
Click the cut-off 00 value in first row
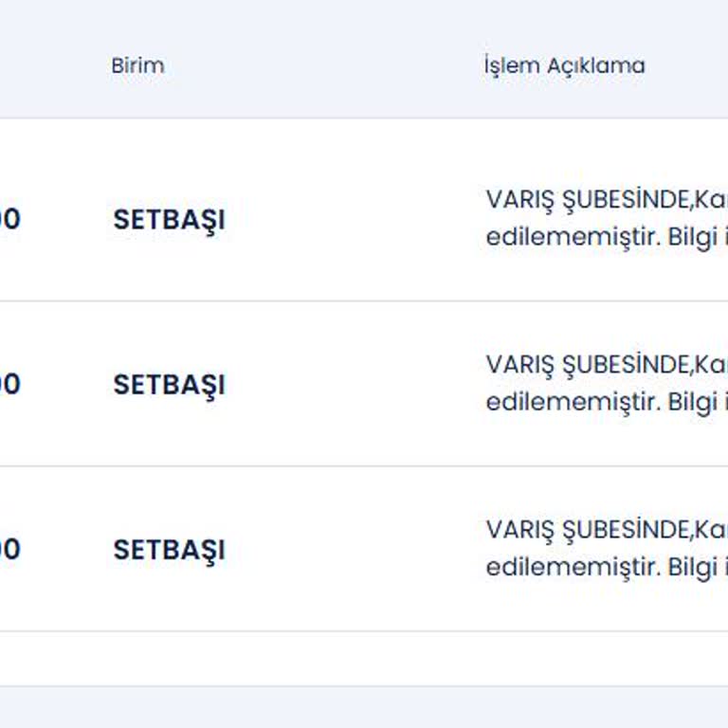tap(9, 219)
